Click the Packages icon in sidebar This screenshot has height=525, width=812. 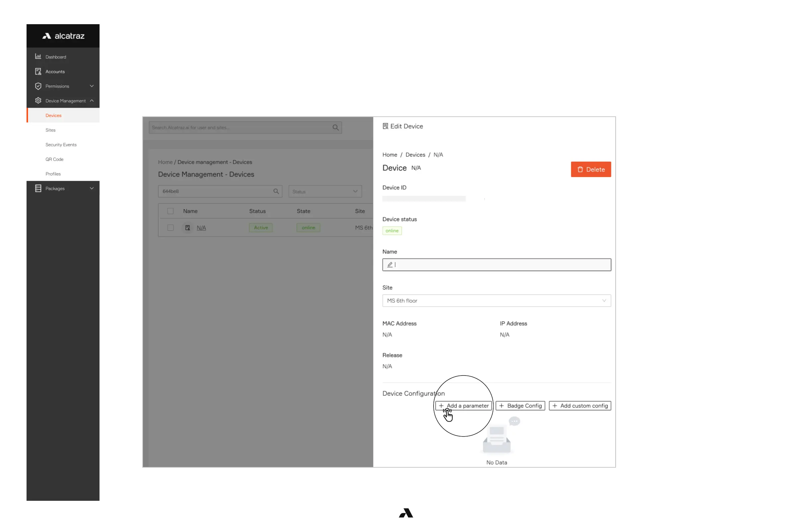38,188
